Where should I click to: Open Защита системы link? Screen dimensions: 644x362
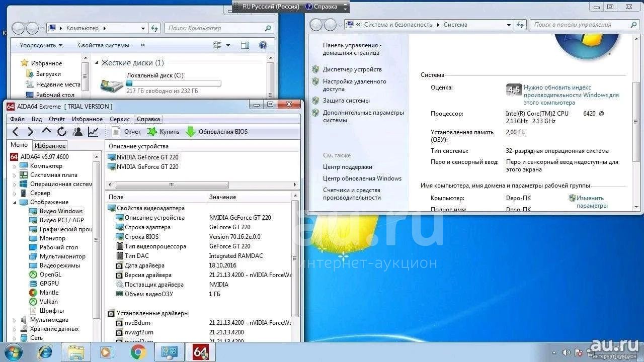346,101
